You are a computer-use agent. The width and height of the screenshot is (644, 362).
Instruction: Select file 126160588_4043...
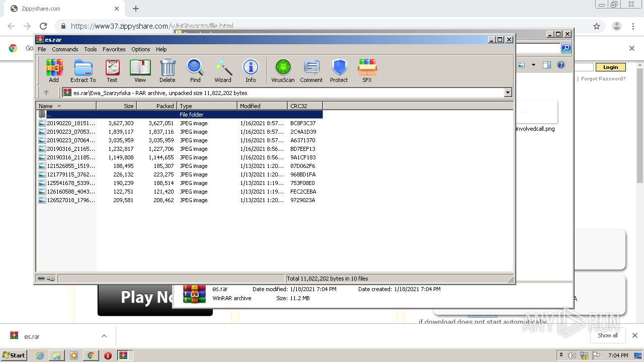point(180,192)
